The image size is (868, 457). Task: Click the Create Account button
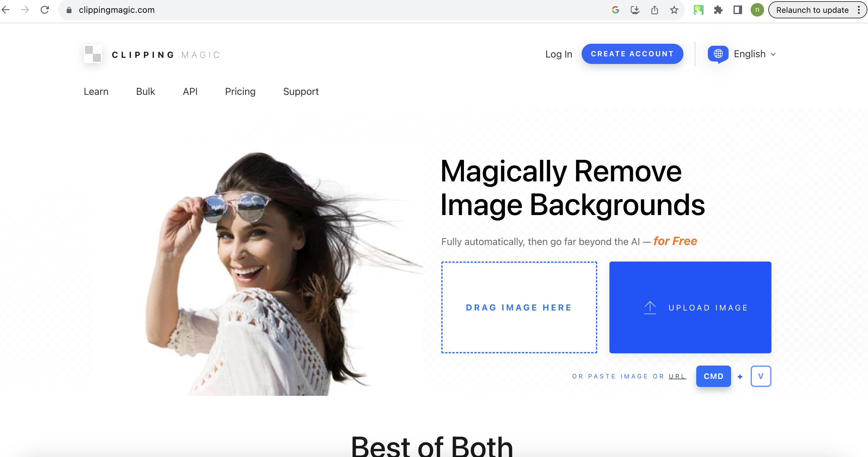tap(632, 54)
